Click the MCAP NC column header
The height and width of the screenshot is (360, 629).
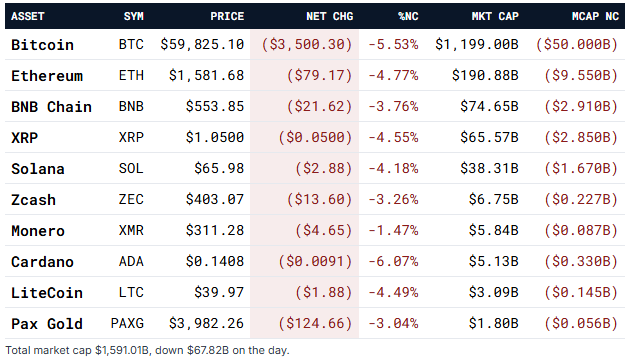(x=595, y=16)
